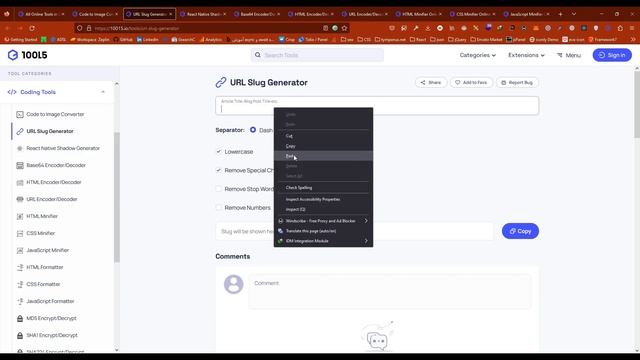Focus the article title input field
The image size is (640, 360).
point(377,106)
